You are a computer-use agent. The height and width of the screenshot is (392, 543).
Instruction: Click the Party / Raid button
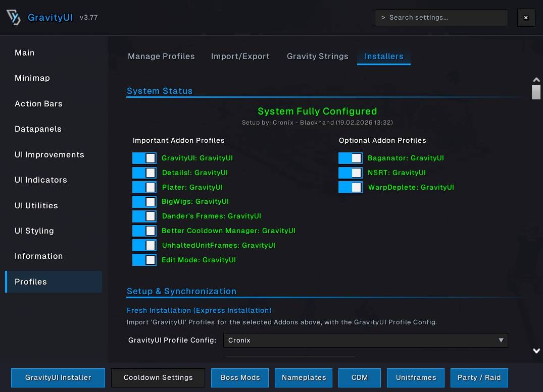pyautogui.click(x=479, y=377)
